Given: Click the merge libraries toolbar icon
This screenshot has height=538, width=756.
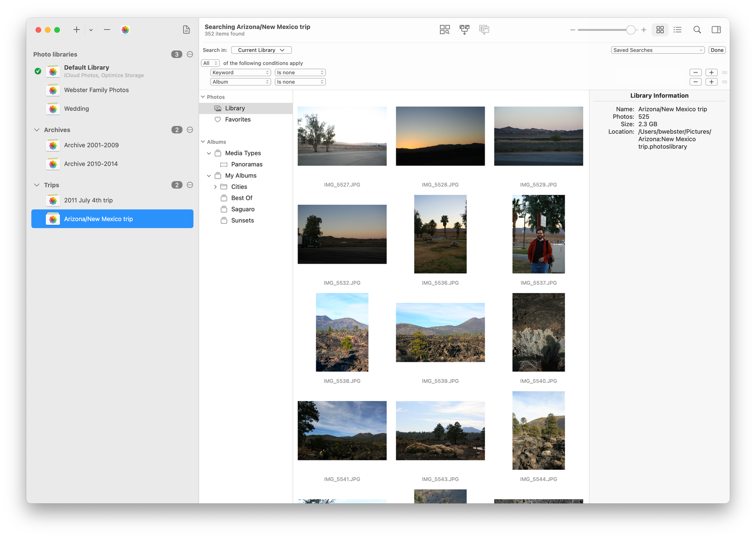Looking at the screenshot, I should click(464, 30).
